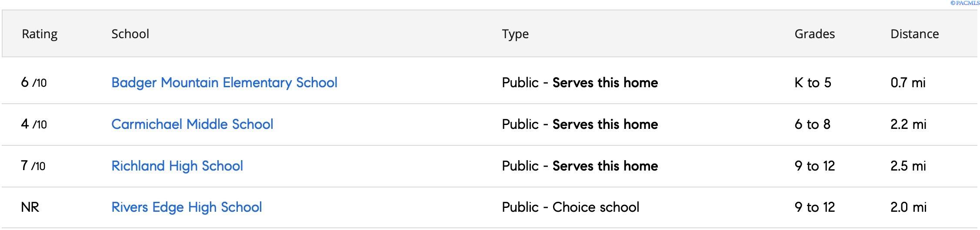The width and height of the screenshot is (980, 230).
Task: Open Badger Mountain Elementary School link
Action: (224, 82)
